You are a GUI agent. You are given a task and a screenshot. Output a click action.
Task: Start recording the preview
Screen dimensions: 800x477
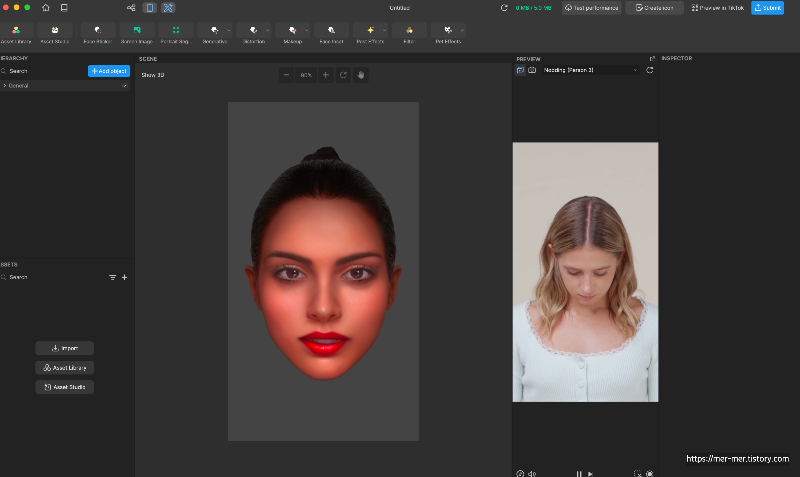(649, 473)
